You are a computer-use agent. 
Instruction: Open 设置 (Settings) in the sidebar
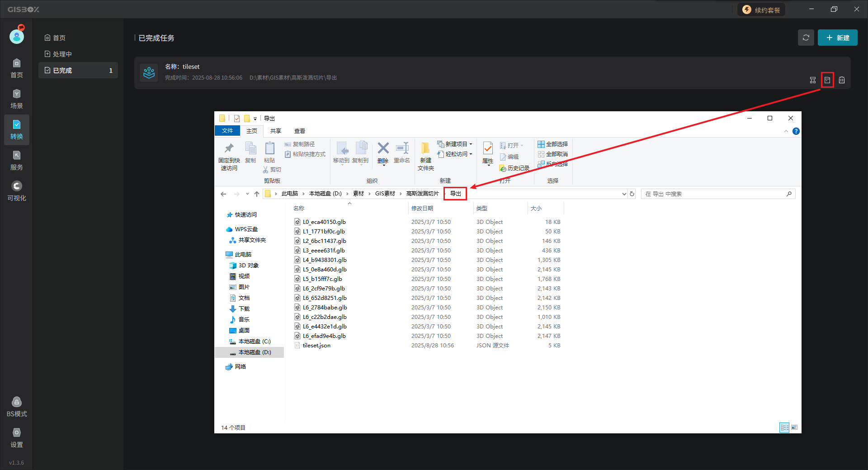click(x=17, y=438)
